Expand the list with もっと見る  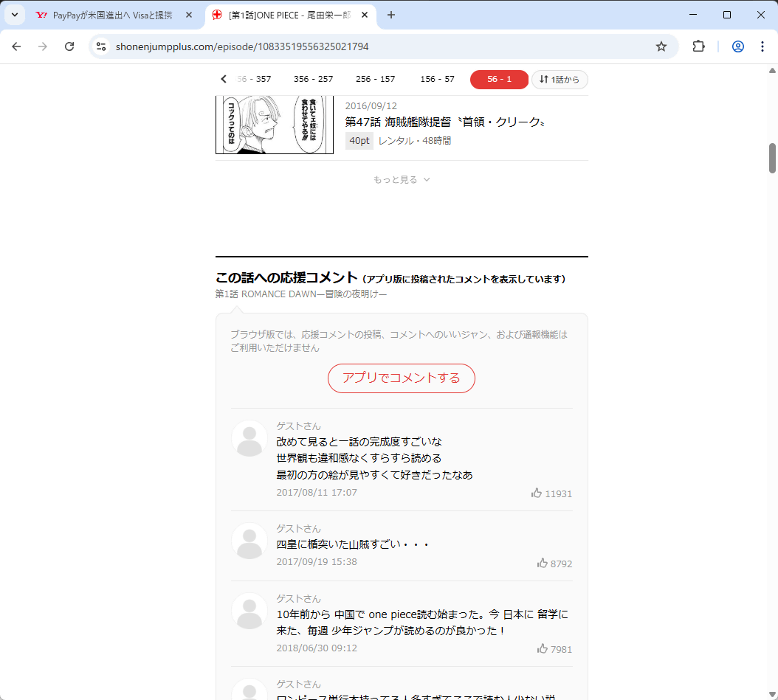pyautogui.click(x=402, y=179)
